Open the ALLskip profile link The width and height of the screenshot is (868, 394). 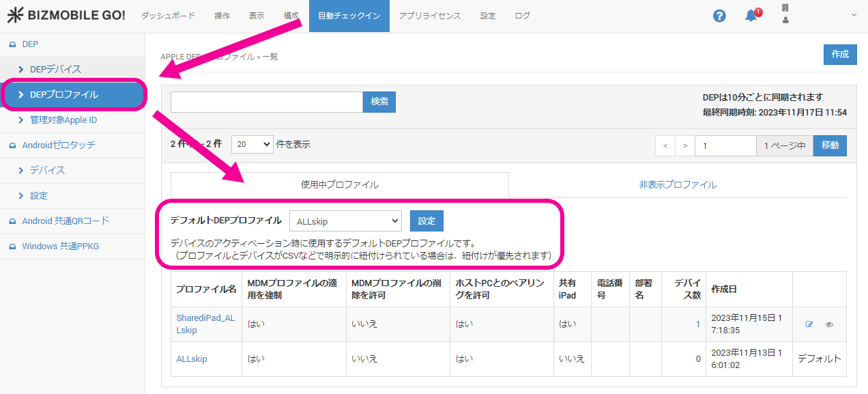click(192, 358)
